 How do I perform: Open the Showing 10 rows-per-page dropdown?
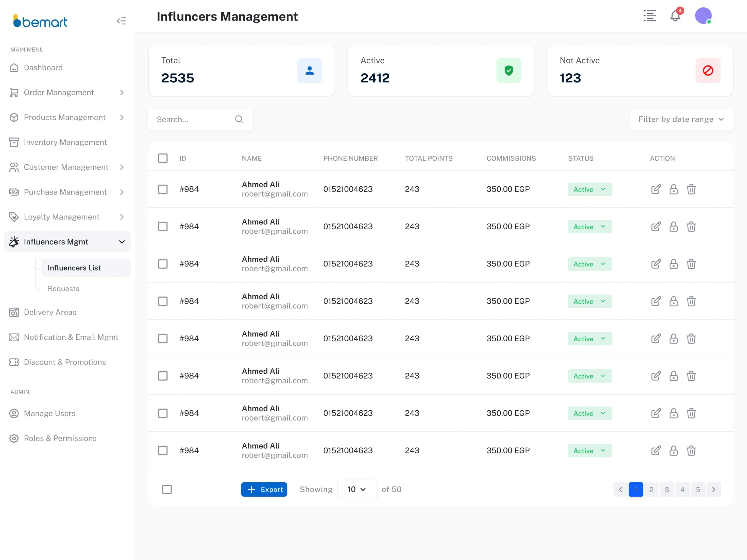coord(357,489)
